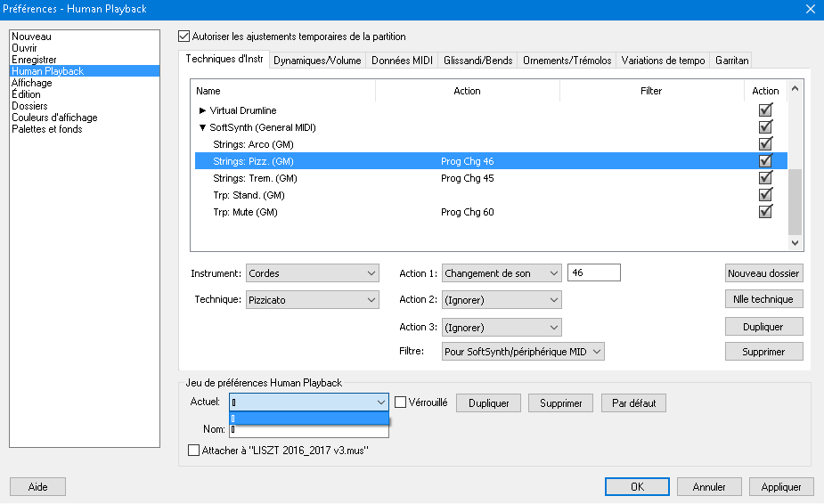The height and width of the screenshot is (504, 824).
Task: Switch to the Dynamiques/Volume tab
Action: coord(317,61)
